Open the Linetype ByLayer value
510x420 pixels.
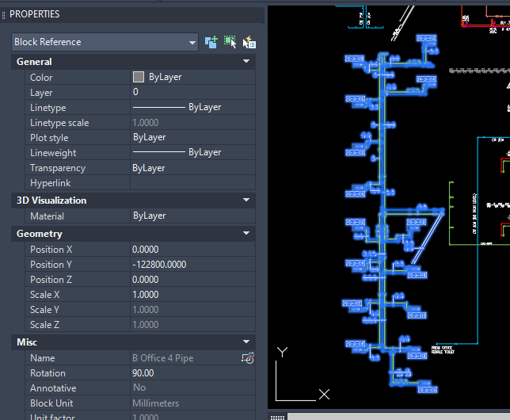coord(192,107)
